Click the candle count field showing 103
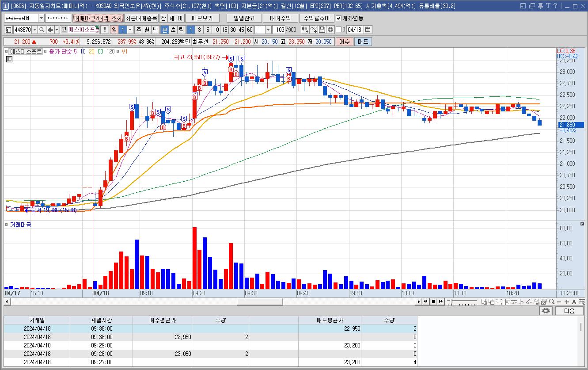 click(x=278, y=30)
